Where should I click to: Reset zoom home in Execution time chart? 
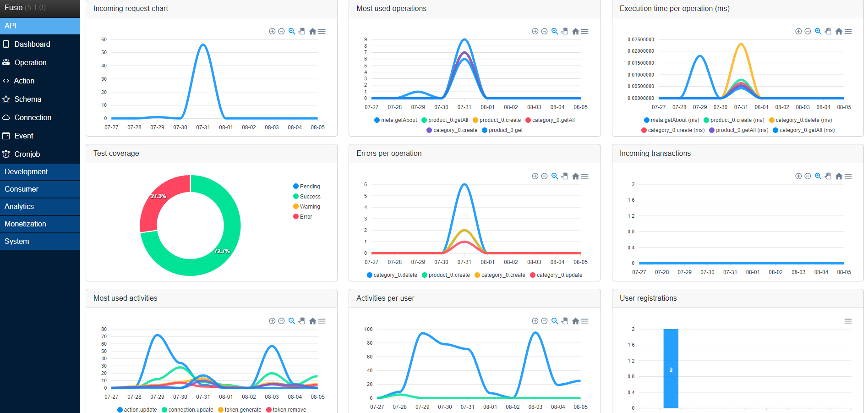coord(839,31)
